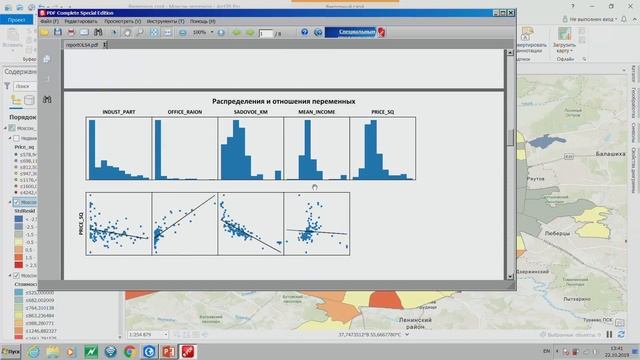Open zoom percentage dropdown arrow

click(x=212, y=32)
